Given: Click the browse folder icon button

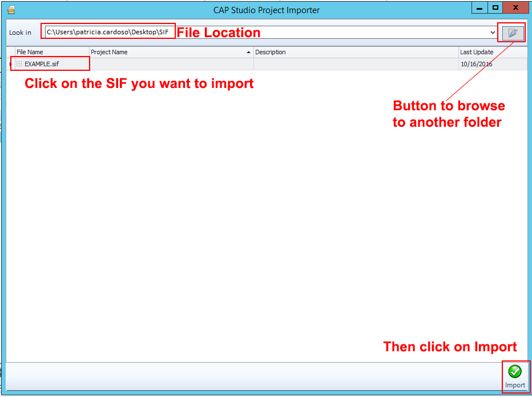Looking at the screenshot, I should point(513,33).
